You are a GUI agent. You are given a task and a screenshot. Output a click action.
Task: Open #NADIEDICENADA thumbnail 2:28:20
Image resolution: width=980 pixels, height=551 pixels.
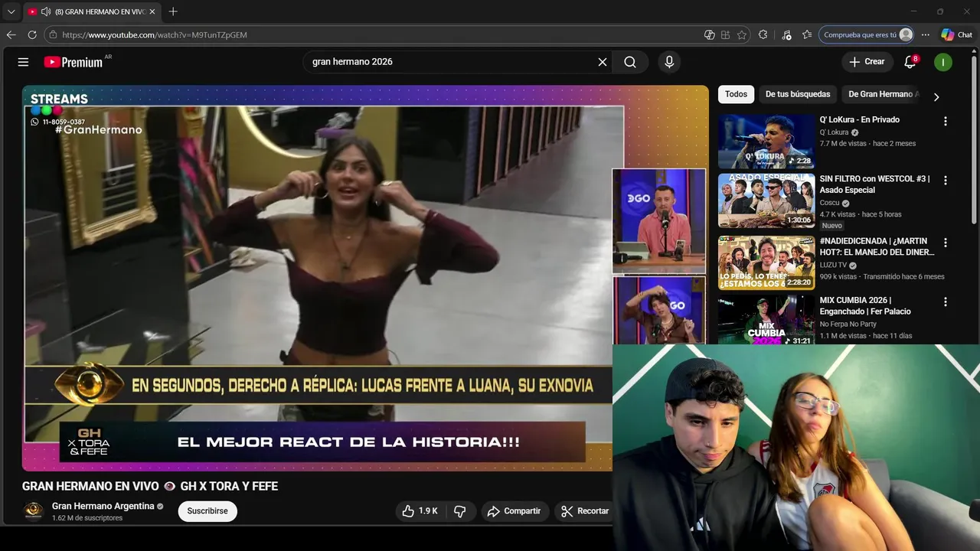click(766, 262)
